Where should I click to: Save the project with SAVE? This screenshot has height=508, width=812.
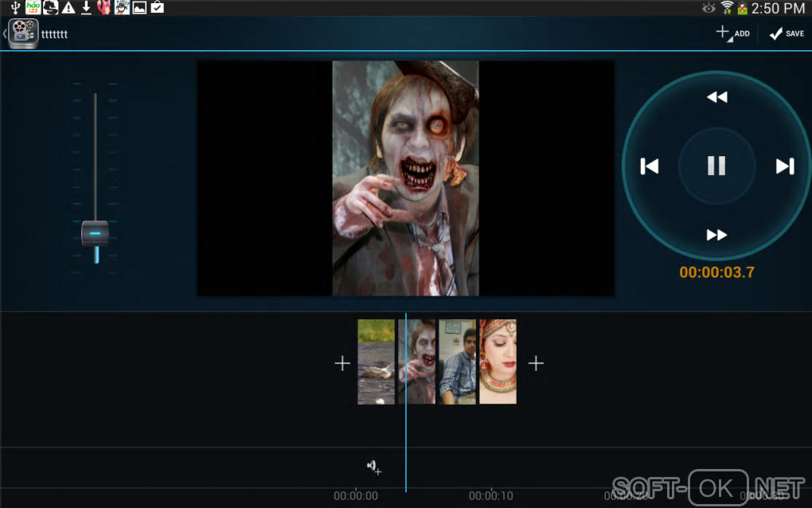pyautogui.click(x=787, y=33)
